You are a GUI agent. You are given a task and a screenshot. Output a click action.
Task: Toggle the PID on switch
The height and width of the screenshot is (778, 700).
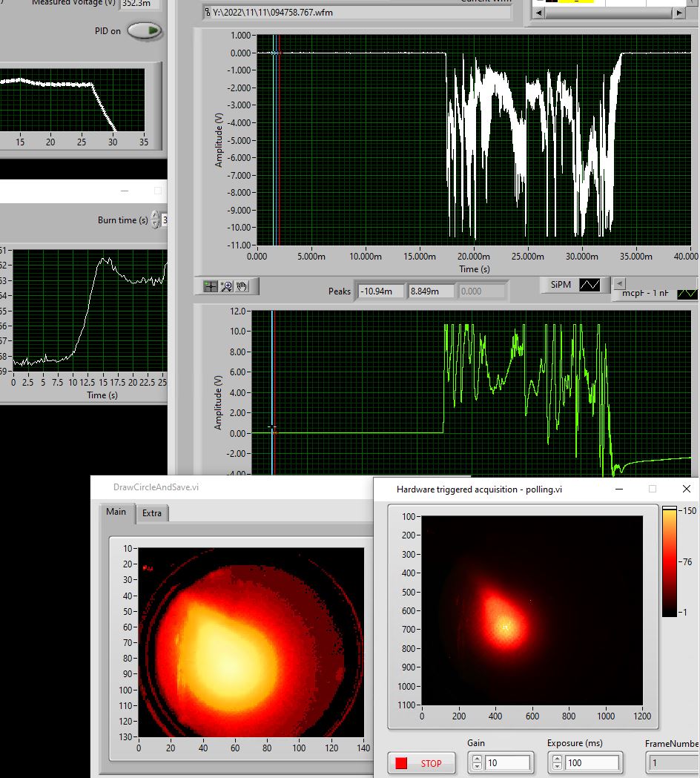coord(145,30)
